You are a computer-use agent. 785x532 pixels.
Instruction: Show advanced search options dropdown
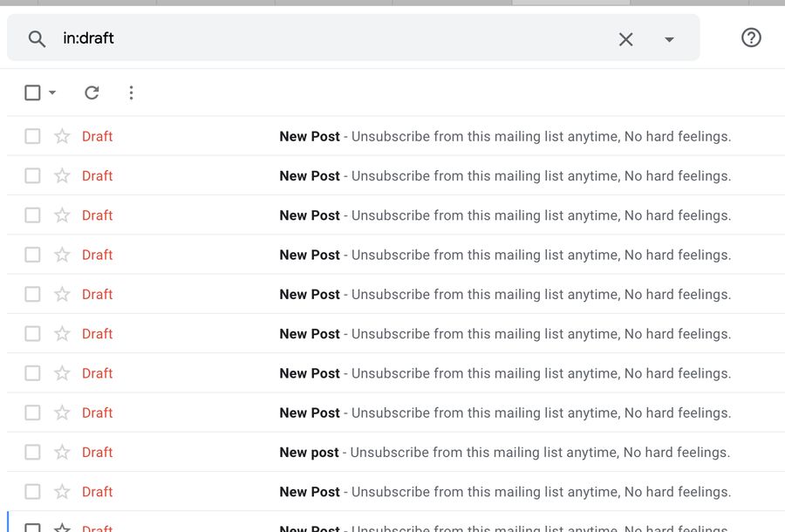669,39
